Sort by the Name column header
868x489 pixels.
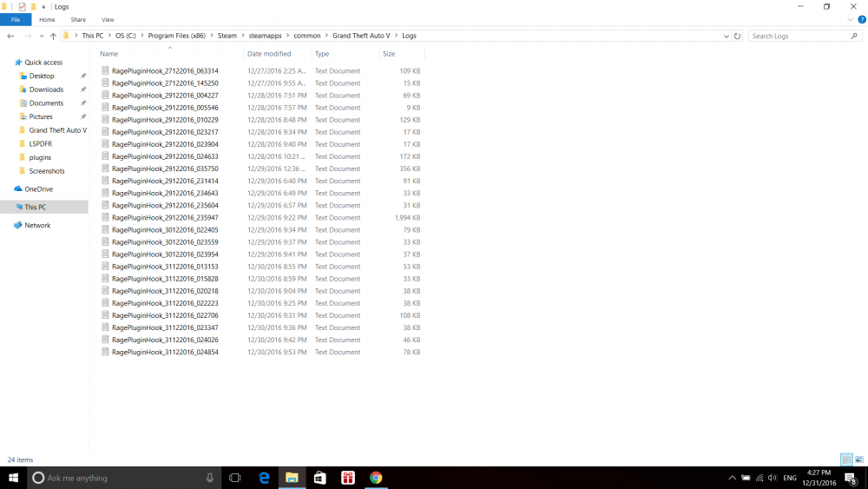pyautogui.click(x=109, y=54)
